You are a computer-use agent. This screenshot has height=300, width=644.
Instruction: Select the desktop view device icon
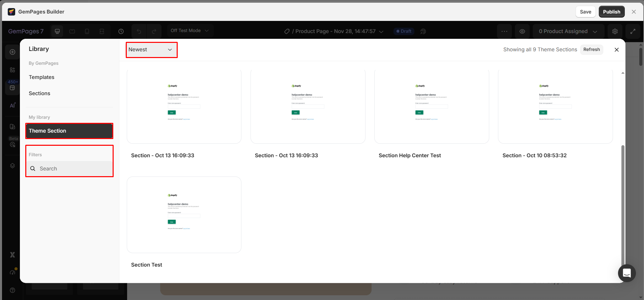coord(57,31)
